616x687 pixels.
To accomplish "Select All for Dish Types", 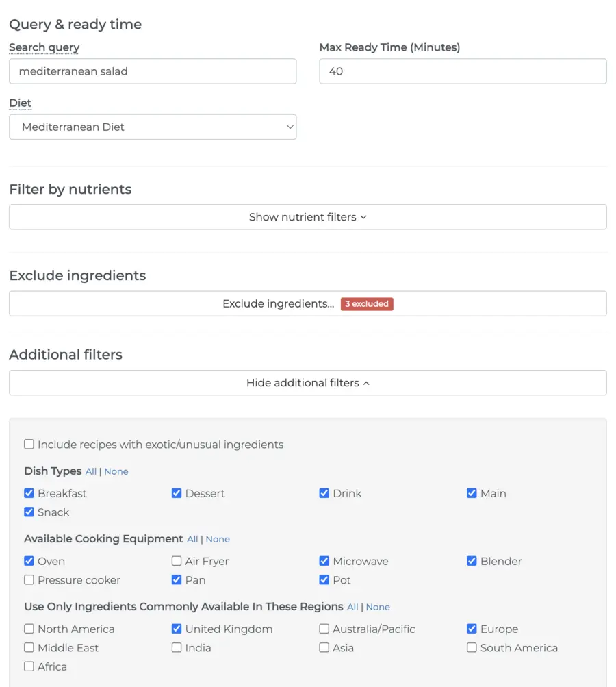I will (x=90, y=471).
